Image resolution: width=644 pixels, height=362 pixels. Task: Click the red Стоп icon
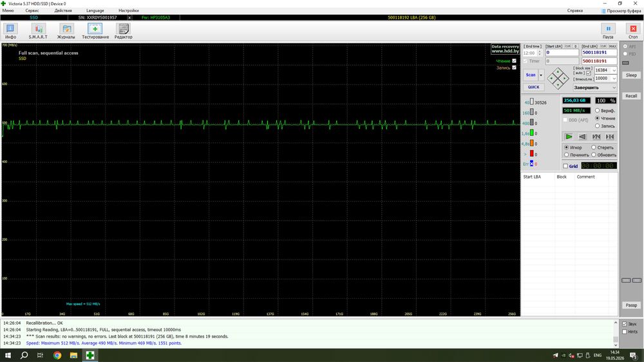[x=633, y=29]
